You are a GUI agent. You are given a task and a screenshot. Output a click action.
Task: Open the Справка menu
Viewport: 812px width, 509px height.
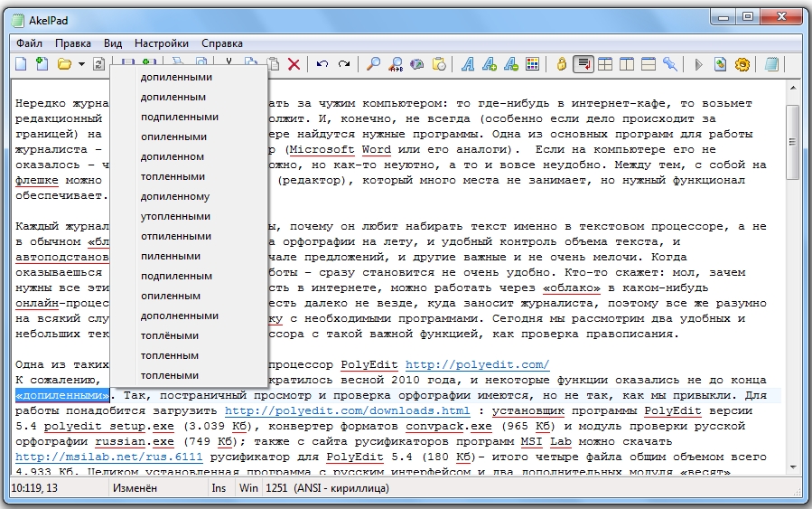222,43
